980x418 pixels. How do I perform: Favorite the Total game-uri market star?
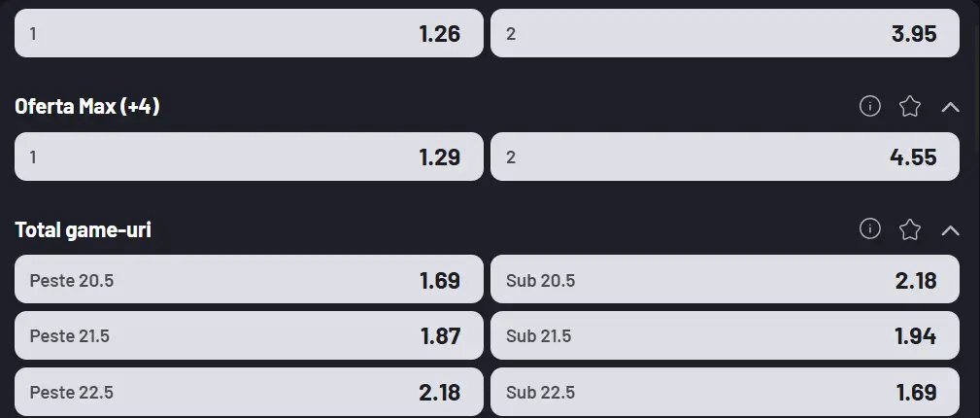(910, 229)
